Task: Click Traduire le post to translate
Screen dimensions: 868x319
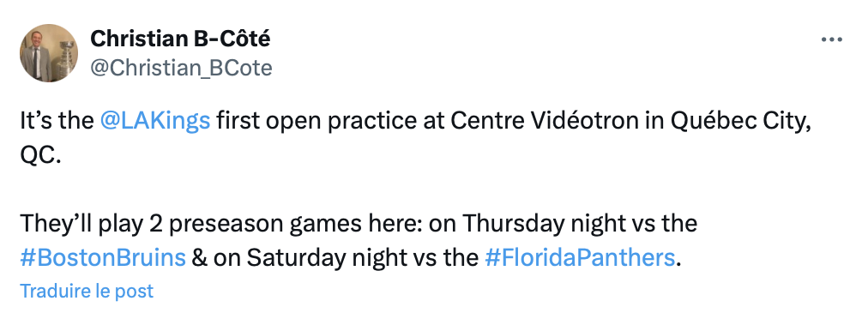Action: 87,291
